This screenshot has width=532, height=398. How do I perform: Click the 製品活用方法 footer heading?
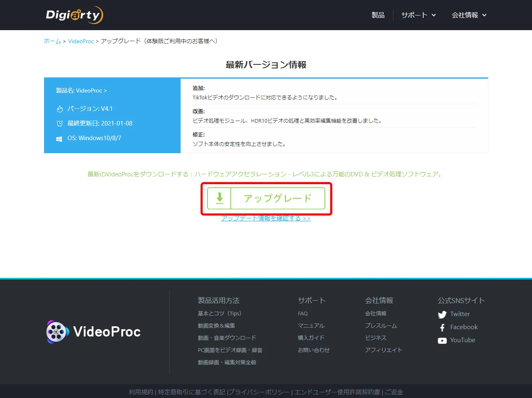(x=219, y=301)
